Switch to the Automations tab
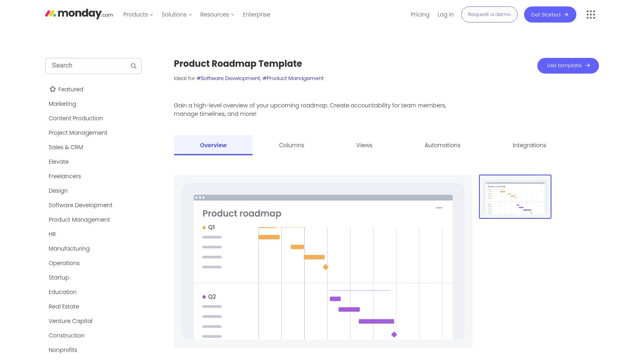644x362 pixels. (442, 145)
